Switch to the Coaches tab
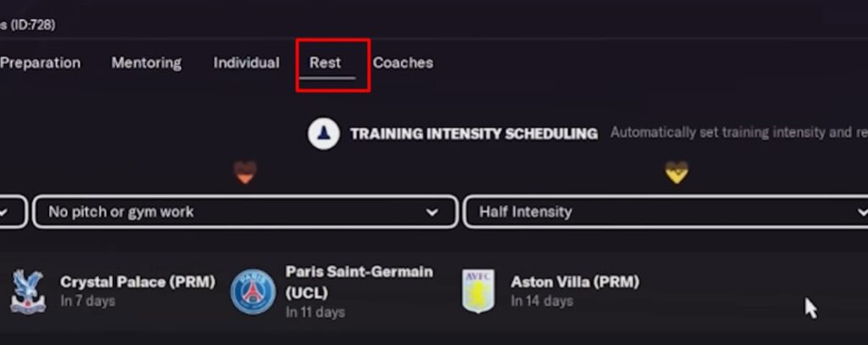The width and height of the screenshot is (868, 345). pos(403,63)
